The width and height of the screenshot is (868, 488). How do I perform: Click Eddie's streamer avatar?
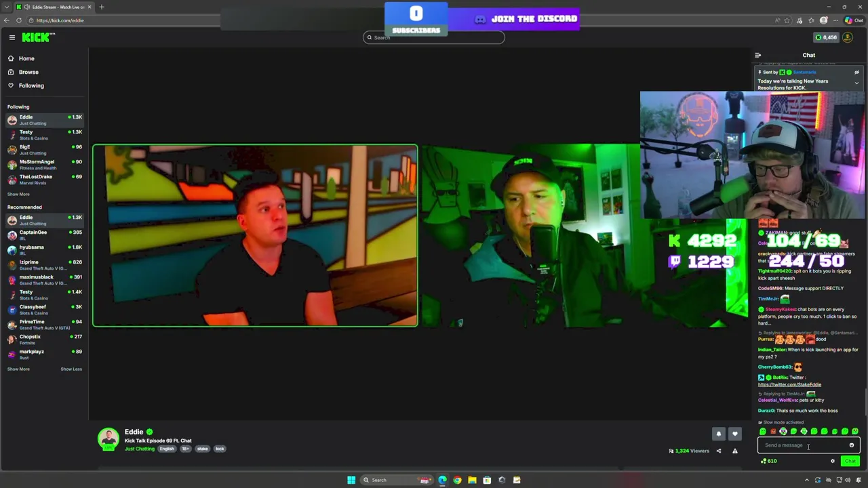tap(108, 439)
